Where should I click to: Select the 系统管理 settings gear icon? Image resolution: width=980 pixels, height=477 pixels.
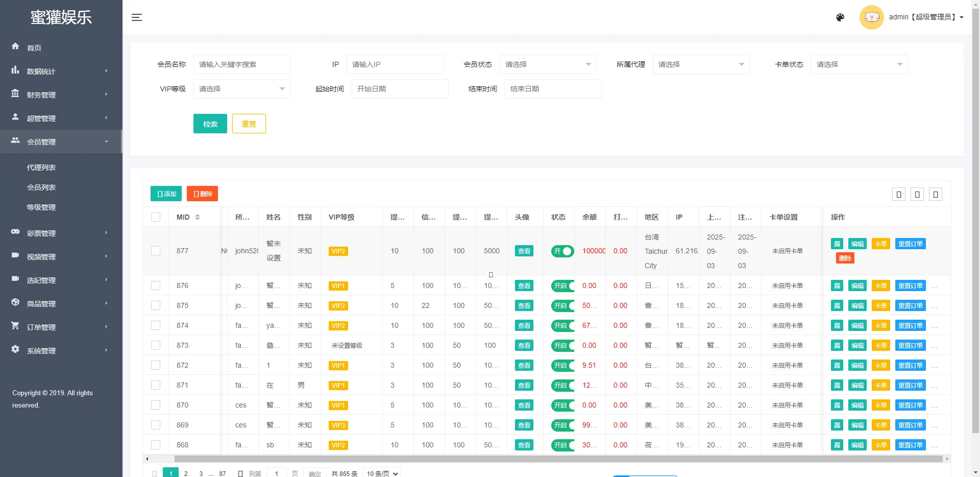point(15,350)
